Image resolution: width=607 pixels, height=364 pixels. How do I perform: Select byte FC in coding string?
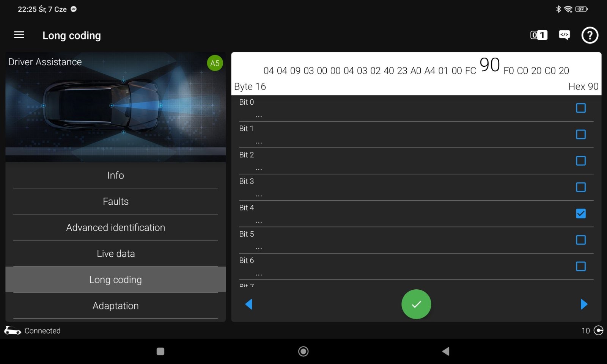470,71
